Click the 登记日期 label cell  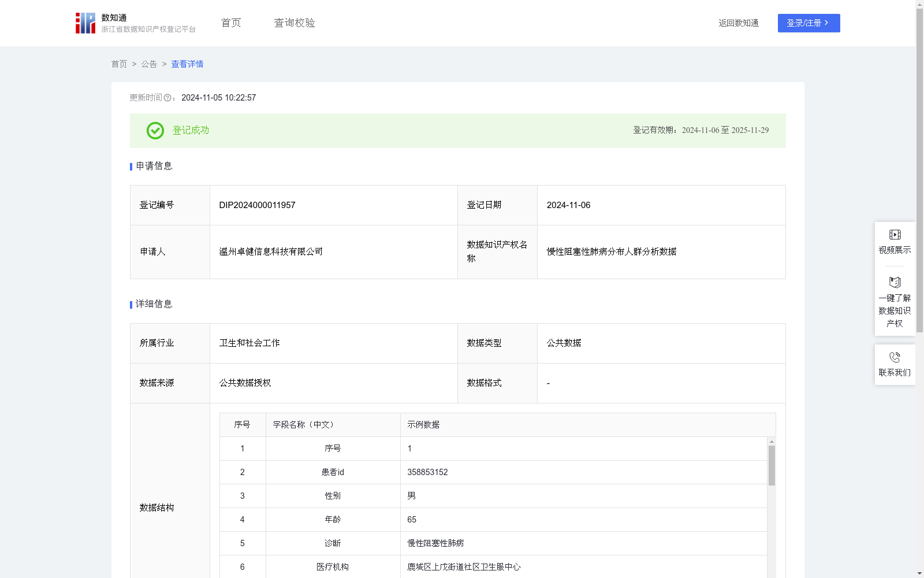click(497, 205)
